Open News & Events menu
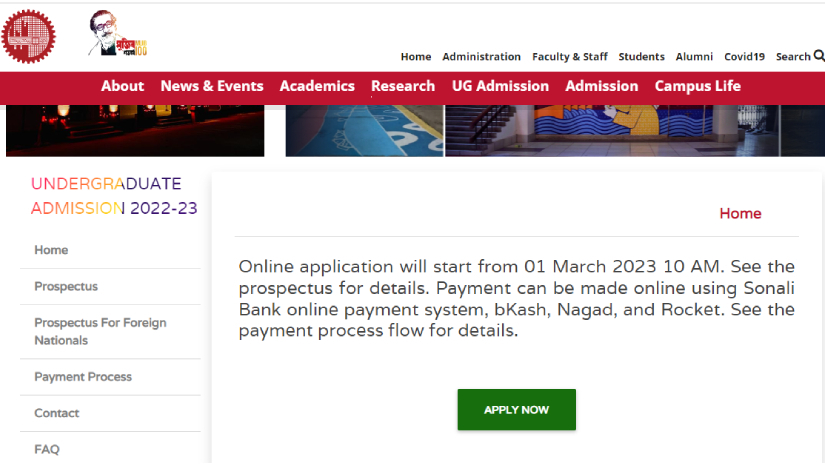 pos(212,86)
